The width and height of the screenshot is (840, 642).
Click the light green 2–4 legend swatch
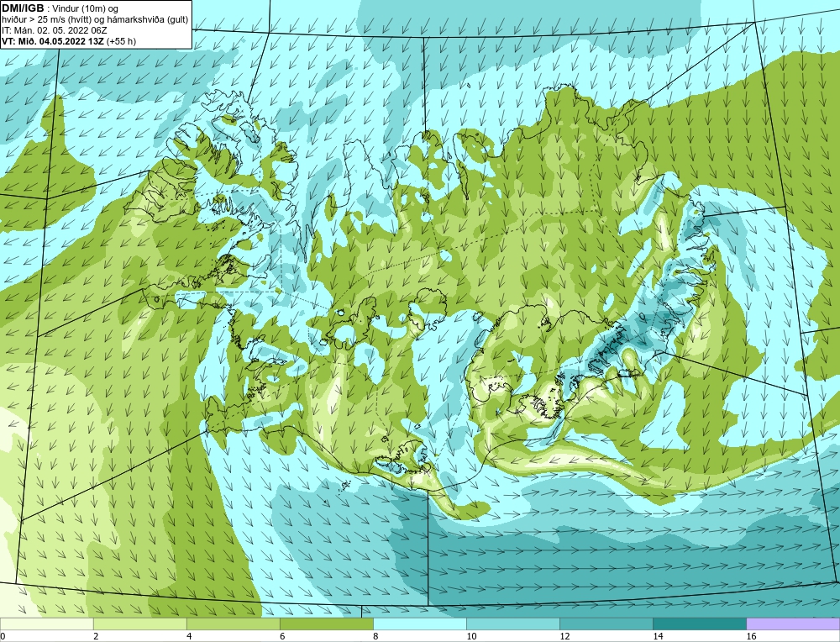139,624
